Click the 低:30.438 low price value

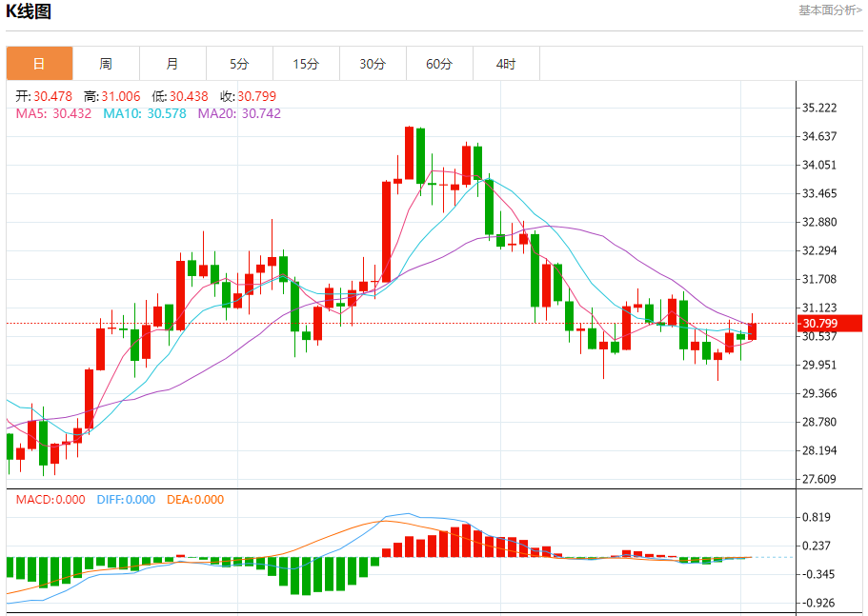pyautogui.click(x=180, y=96)
